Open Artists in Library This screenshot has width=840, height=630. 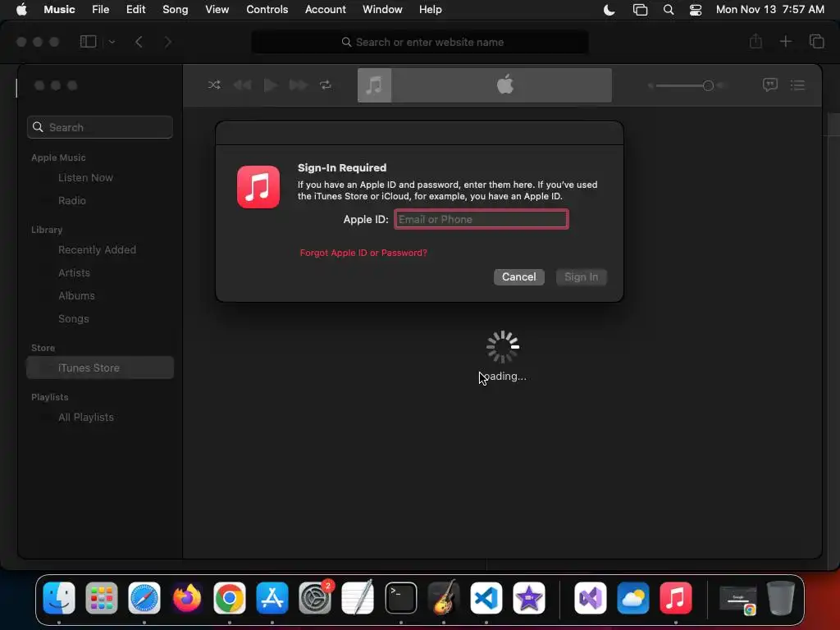click(x=74, y=272)
